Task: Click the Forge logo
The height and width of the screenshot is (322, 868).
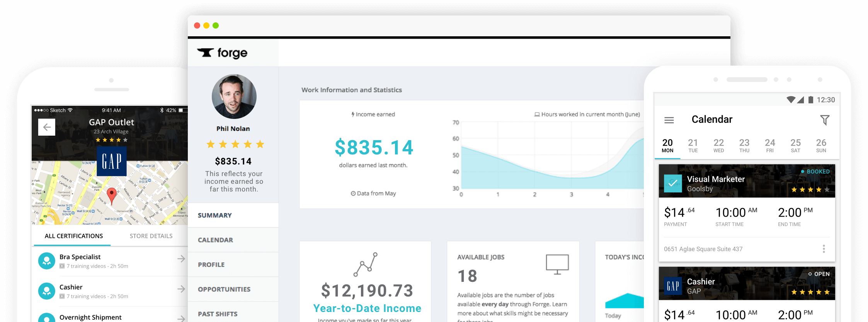Action: click(223, 53)
